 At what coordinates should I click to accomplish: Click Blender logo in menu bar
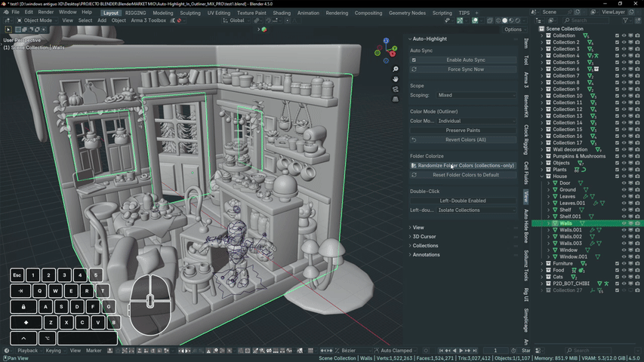[6, 12]
